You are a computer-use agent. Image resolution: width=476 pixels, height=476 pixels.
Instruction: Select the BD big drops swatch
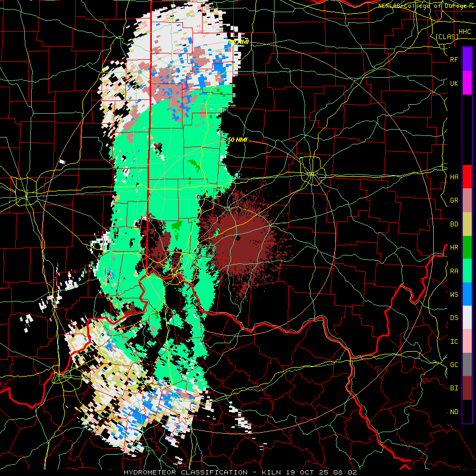467,224
